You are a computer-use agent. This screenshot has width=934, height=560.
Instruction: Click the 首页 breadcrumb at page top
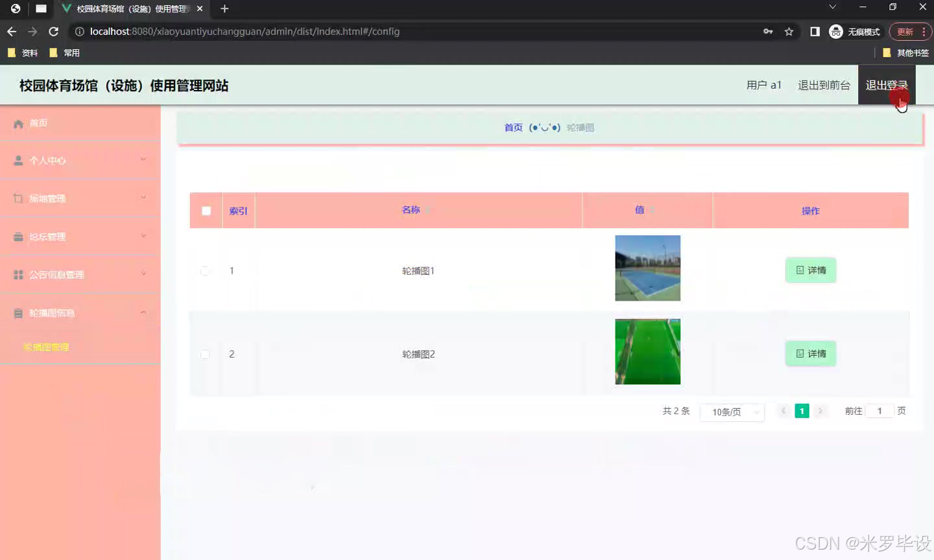[x=512, y=127]
